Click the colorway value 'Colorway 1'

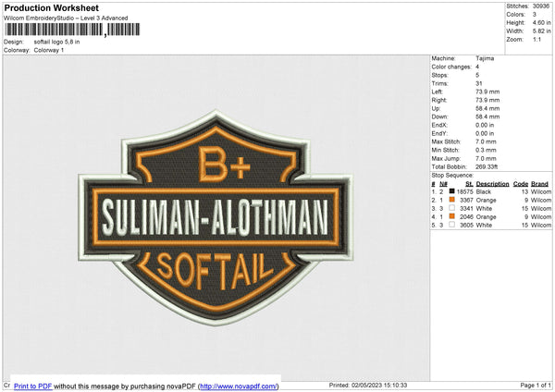(x=49, y=50)
